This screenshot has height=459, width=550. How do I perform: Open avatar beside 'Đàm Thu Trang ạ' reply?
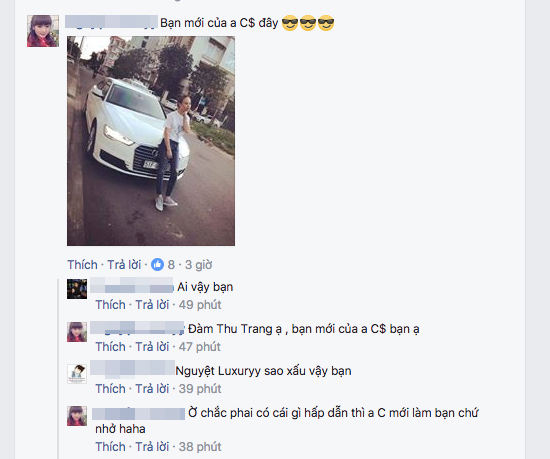click(x=77, y=332)
